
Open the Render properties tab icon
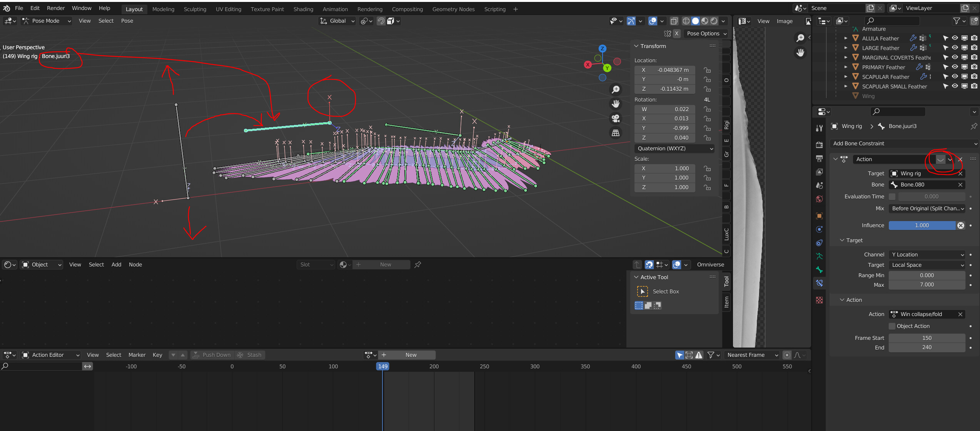[x=820, y=145]
